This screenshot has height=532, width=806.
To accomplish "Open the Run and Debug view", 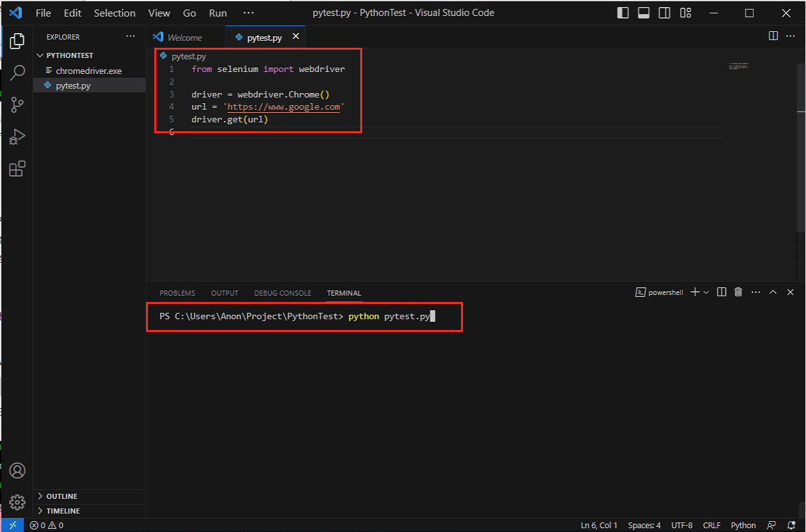I will coord(17,136).
